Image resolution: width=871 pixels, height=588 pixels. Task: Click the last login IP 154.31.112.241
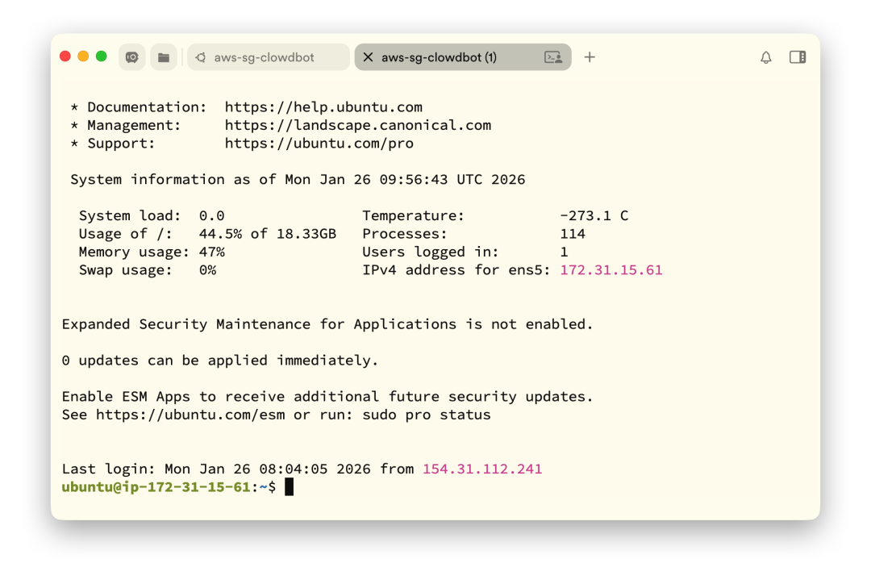(482, 469)
